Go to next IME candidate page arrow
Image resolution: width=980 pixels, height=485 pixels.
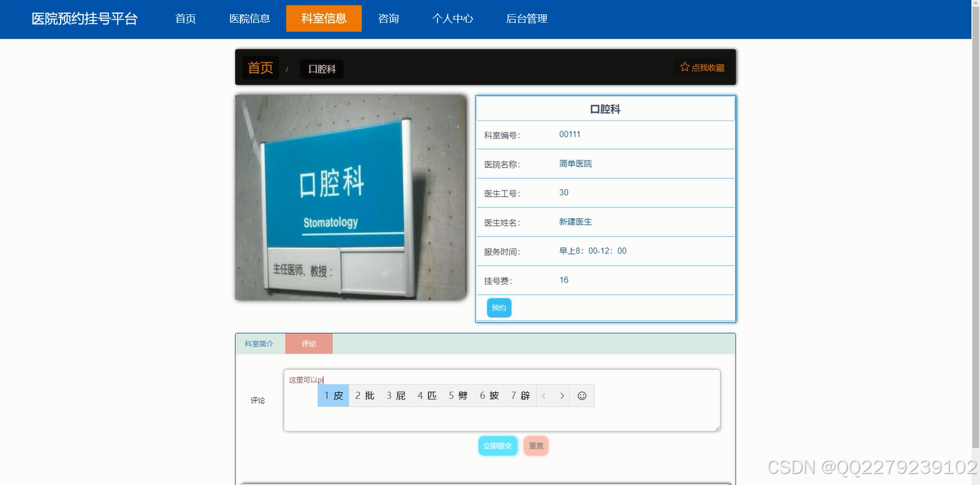[562, 396]
